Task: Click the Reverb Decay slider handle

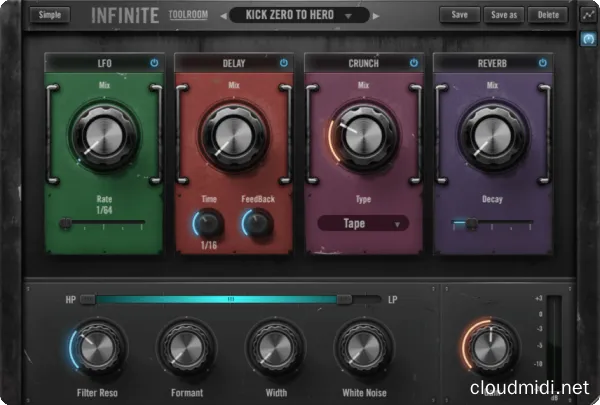Action: [x=471, y=223]
